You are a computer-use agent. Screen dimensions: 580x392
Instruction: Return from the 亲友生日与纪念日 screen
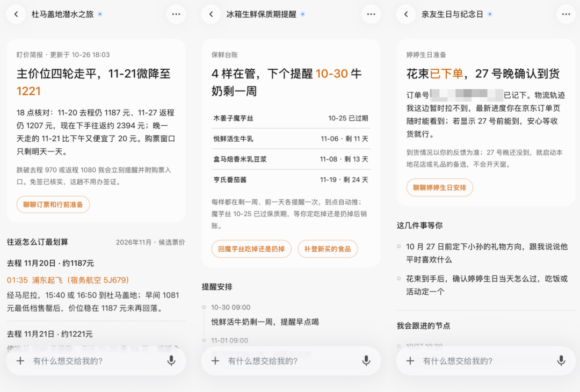pos(406,14)
